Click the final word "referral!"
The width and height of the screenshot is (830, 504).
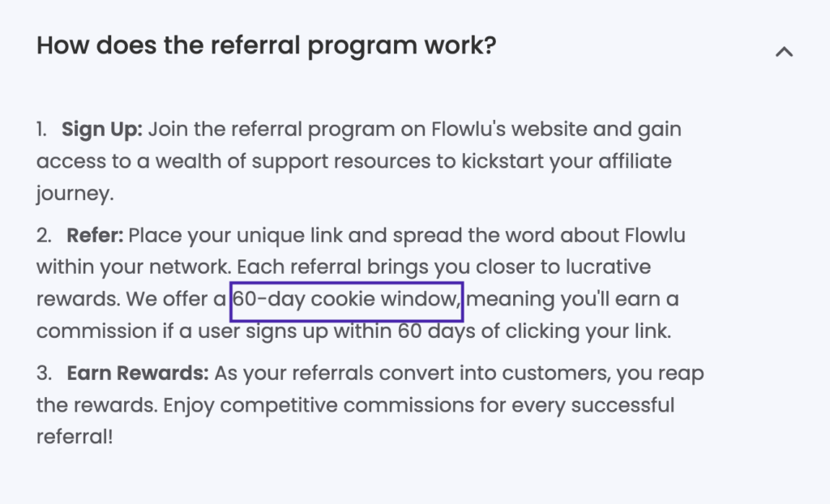pos(75,437)
